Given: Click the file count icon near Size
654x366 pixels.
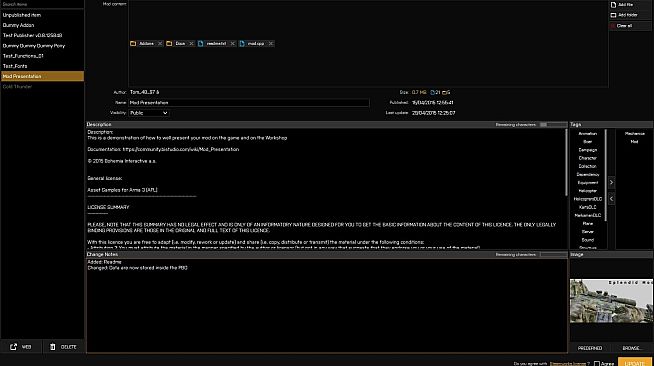Looking at the screenshot, I should [433, 93].
